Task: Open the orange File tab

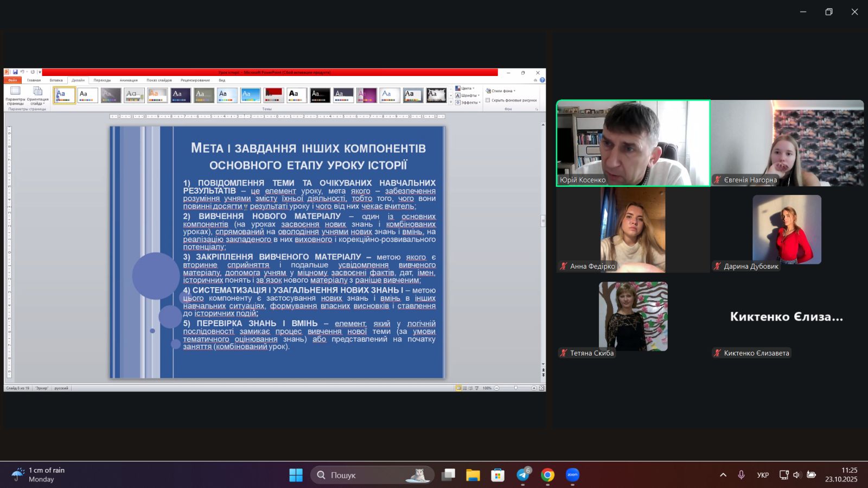Action: click(12, 80)
